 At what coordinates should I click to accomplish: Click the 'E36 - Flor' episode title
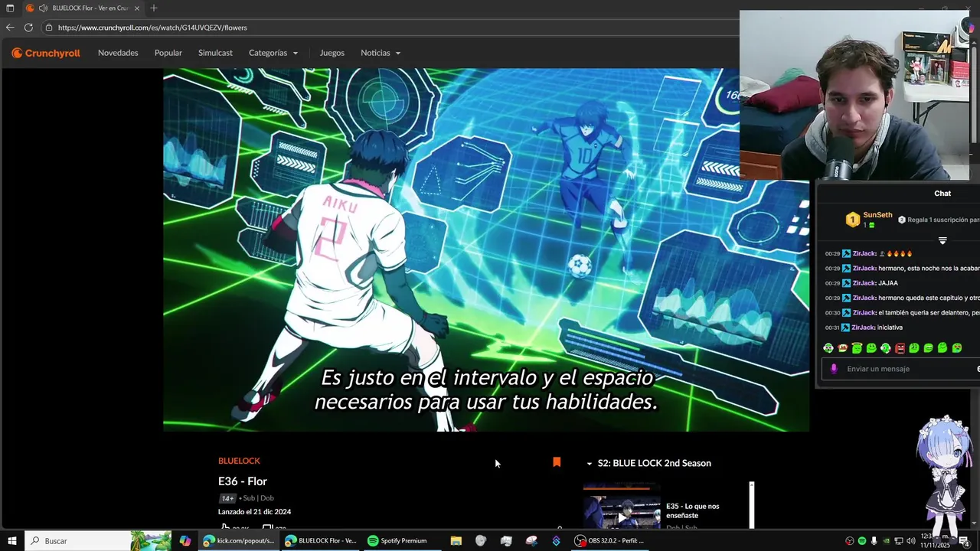(x=243, y=481)
